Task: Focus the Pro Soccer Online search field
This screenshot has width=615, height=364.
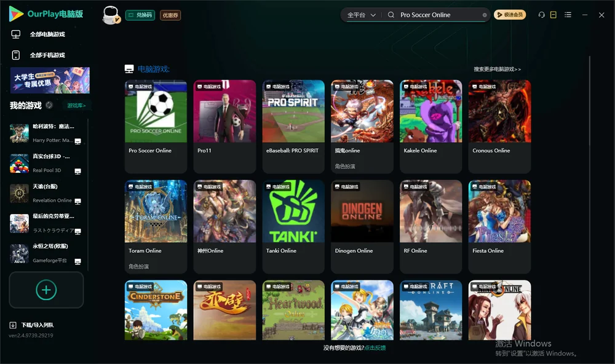Action: tap(438, 15)
